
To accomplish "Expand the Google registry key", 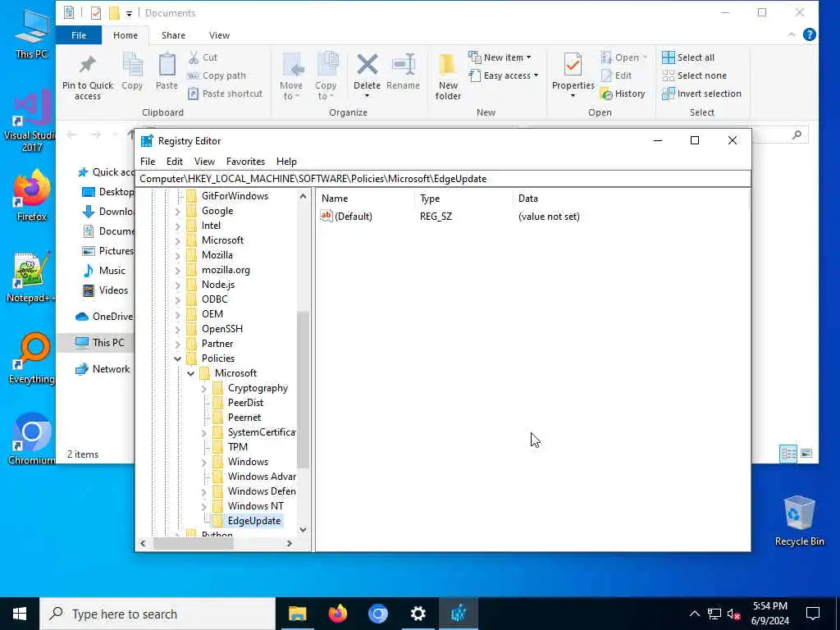I will 177,211.
